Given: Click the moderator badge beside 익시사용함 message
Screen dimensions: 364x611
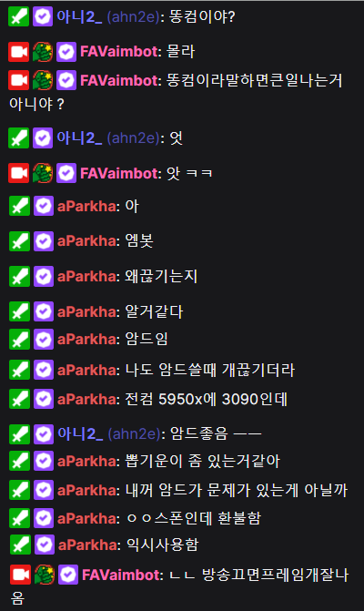Looking at the screenshot, I should 20,545.
